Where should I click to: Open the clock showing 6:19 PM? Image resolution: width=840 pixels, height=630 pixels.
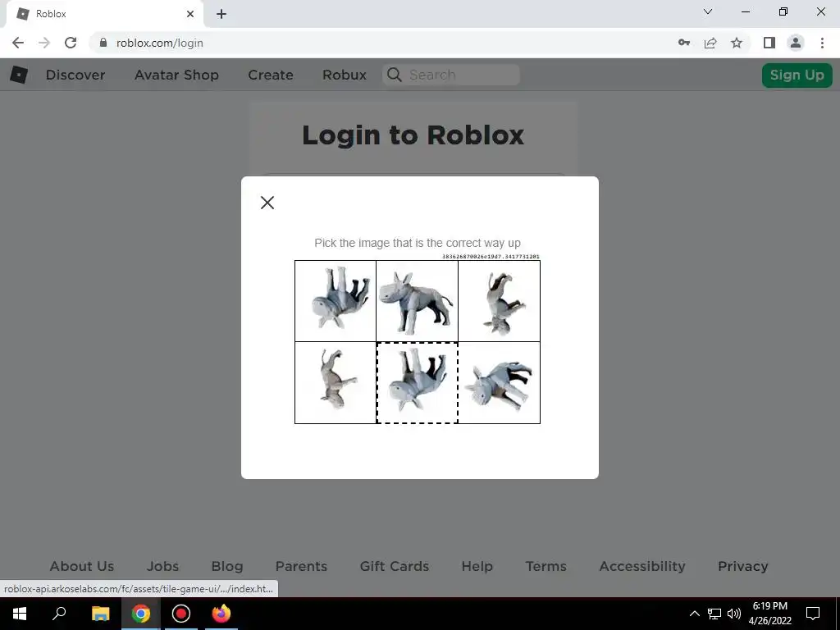click(770, 614)
